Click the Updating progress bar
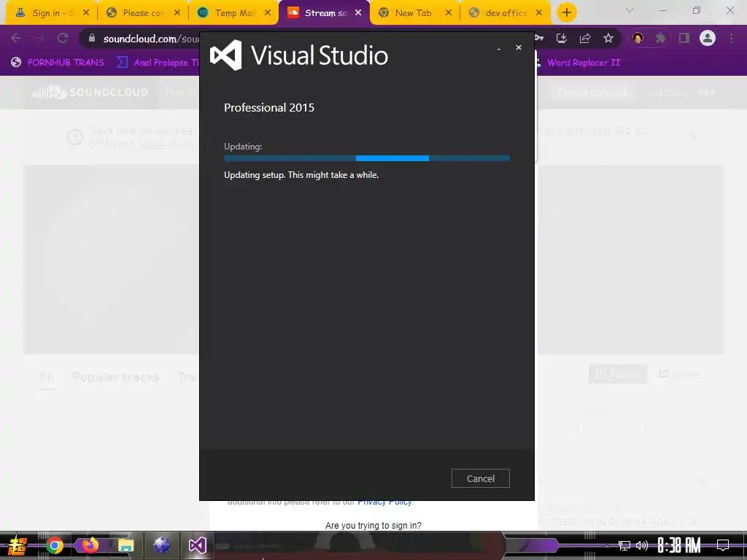747x560 pixels. pos(367,158)
